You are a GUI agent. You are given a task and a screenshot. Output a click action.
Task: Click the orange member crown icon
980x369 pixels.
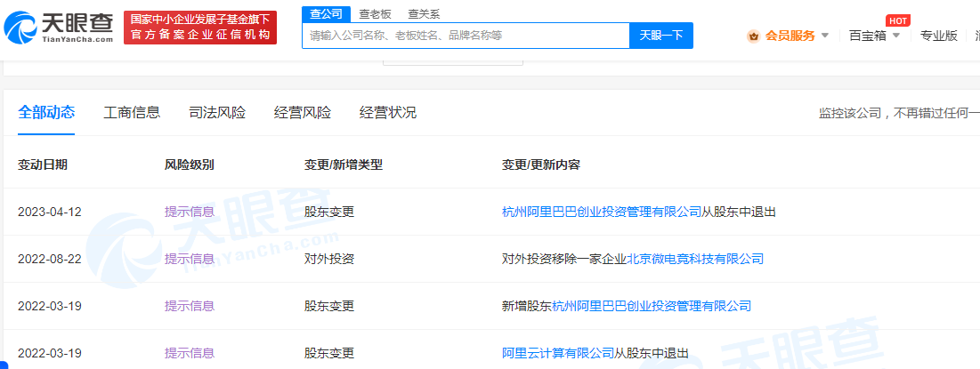coord(754,36)
